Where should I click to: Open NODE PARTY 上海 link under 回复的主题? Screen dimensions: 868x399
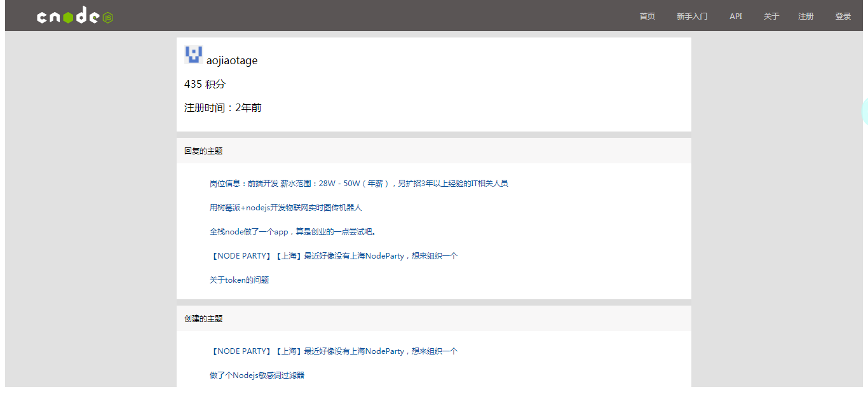click(334, 256)
